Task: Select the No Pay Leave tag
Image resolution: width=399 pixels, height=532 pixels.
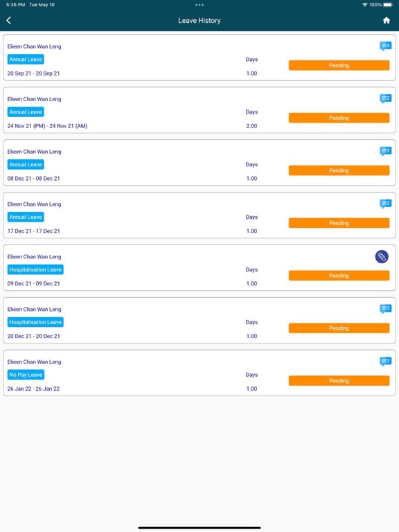Action: click(x=26, y=375)
